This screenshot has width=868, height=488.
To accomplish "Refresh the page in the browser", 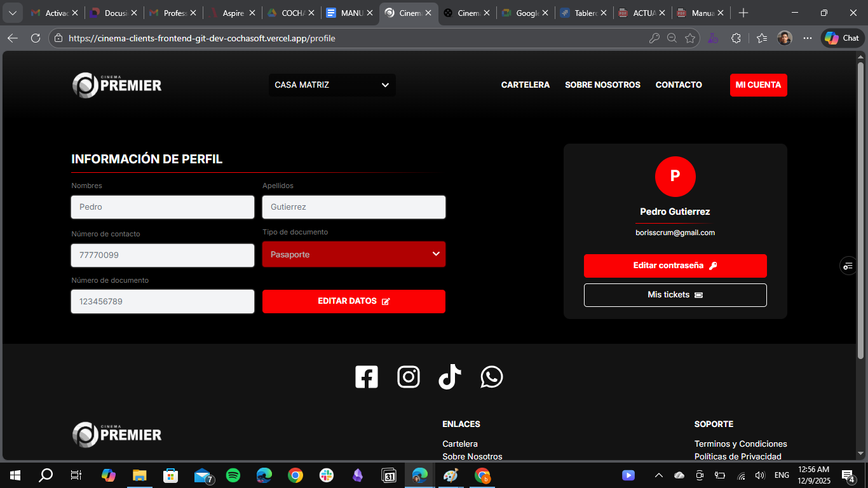I will pos(36,38).
